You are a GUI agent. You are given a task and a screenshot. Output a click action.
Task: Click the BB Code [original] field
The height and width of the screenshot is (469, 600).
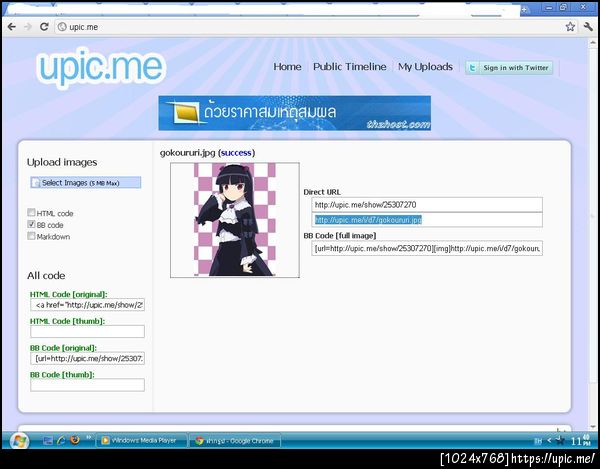pos(88,358)
